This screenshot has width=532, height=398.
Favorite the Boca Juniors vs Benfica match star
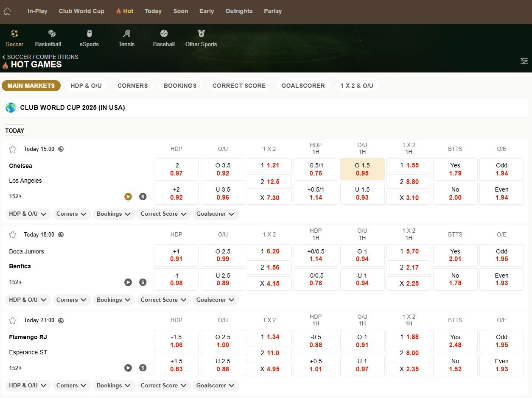[13, 235]
